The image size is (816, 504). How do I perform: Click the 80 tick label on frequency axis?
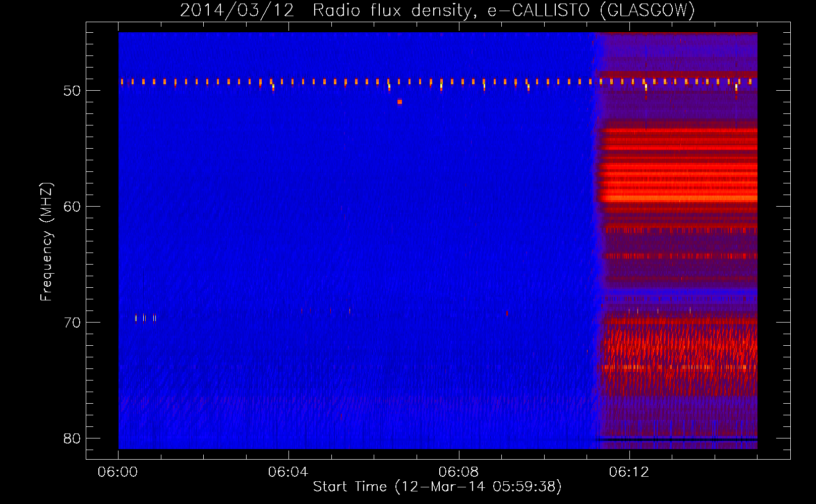pyautogui.click(x=72, y=438)
